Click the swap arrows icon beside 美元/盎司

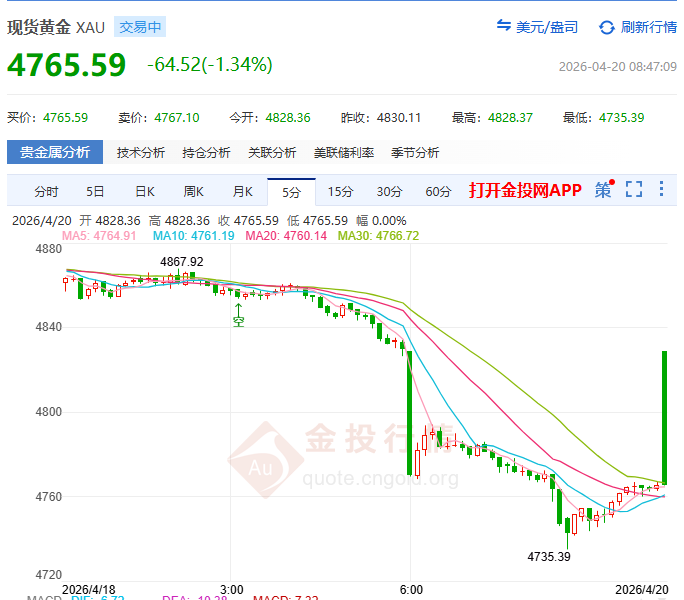[x=504, y=25]
